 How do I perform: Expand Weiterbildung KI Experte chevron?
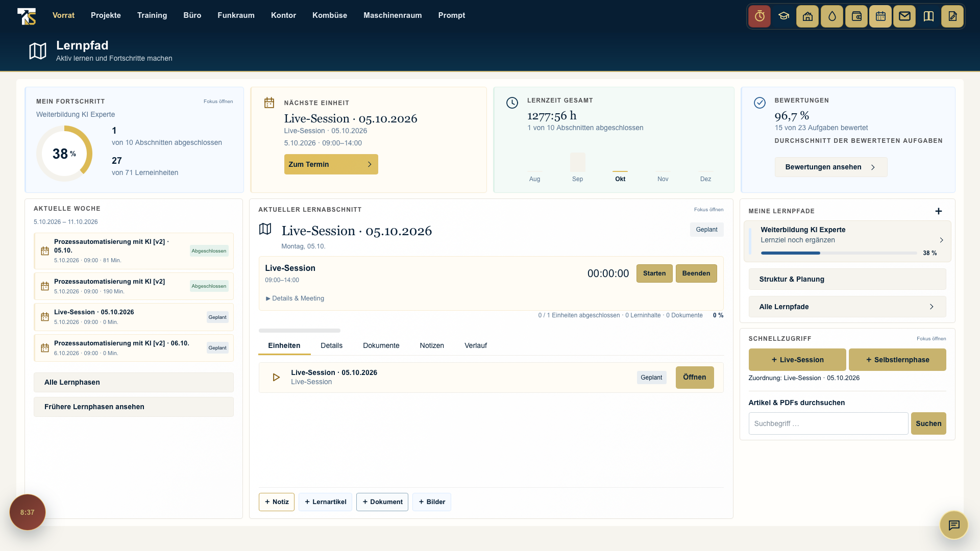pyautogui.click(x=941, y=240)
